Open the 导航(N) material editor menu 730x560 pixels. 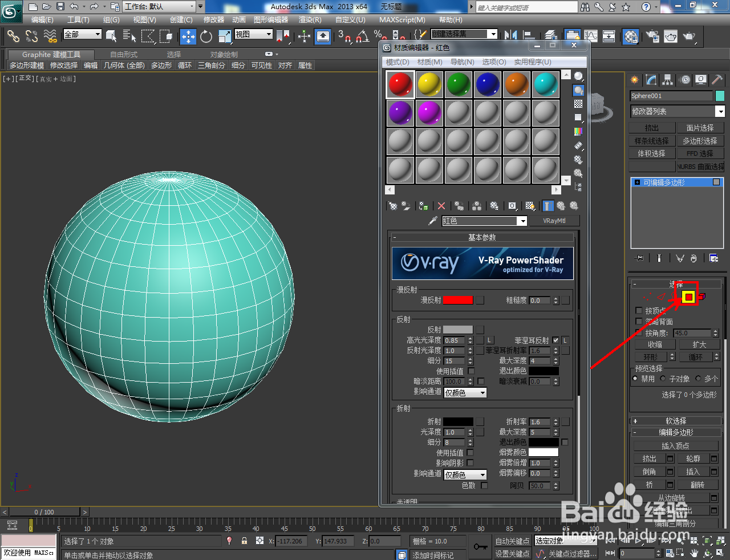point(462,62)
